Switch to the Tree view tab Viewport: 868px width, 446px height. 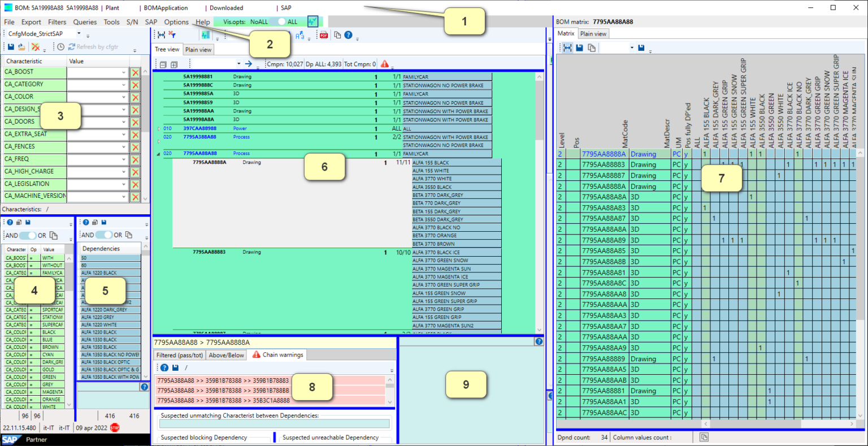(167, 50)
